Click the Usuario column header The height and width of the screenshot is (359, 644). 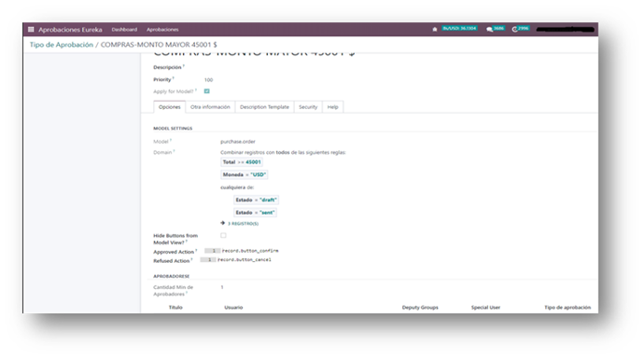coord(233,308)
